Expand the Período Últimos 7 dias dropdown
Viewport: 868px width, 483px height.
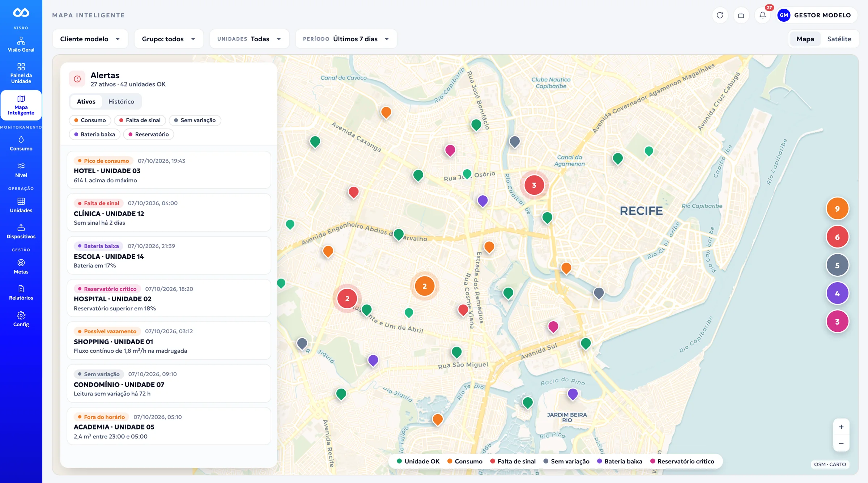click(346, 39)
